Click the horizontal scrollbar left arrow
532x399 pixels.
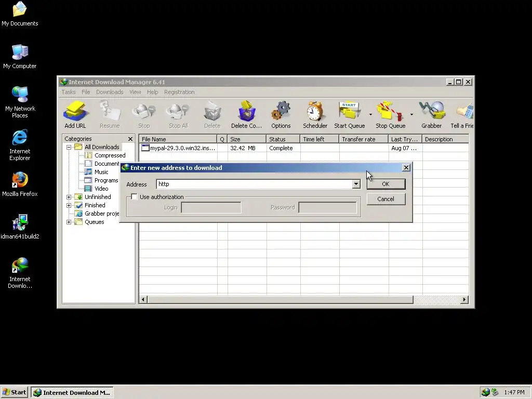coord(143,299)
